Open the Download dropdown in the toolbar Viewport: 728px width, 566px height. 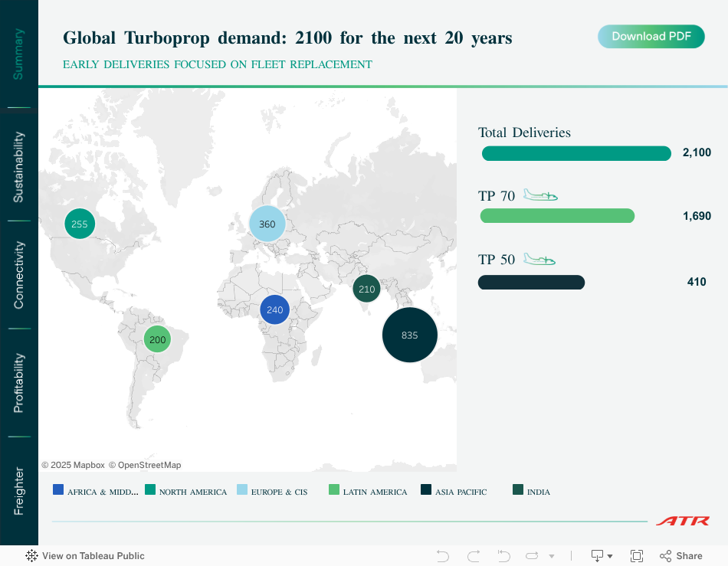[602, 556]
